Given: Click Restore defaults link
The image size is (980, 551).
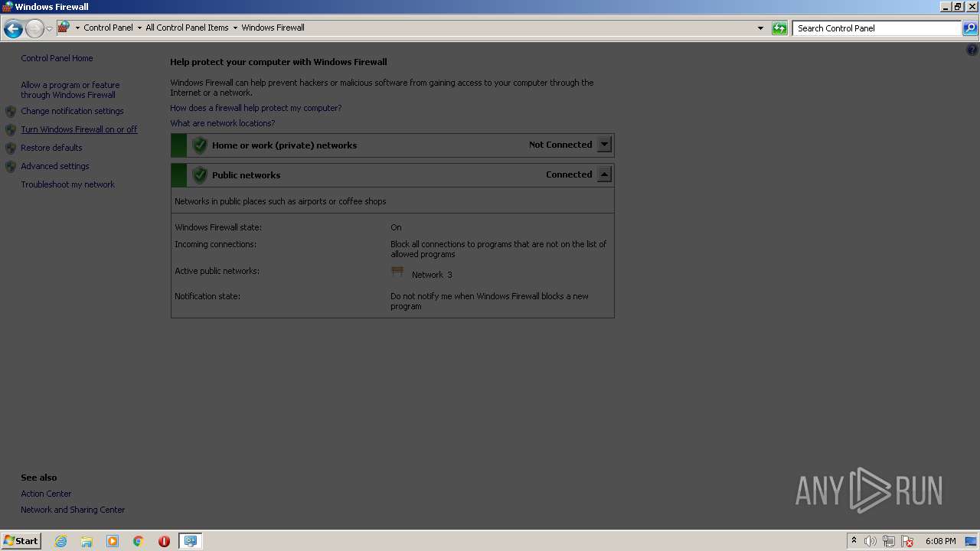Looking at the screenshot, I should 51,148.
